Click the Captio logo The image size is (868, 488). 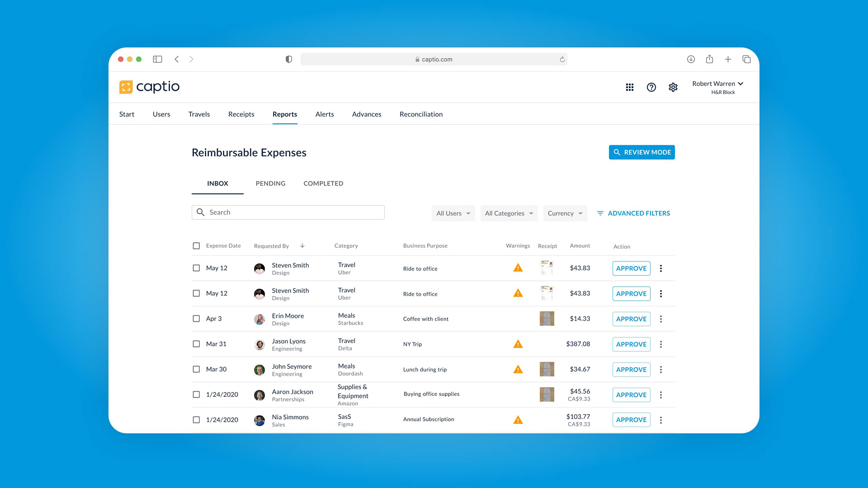[149, 87]
